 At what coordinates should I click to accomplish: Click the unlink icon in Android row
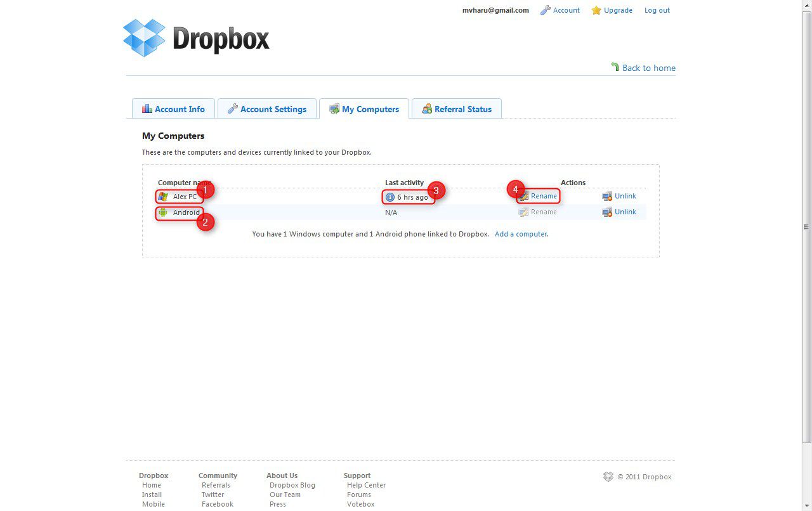(x=607, y=212)
